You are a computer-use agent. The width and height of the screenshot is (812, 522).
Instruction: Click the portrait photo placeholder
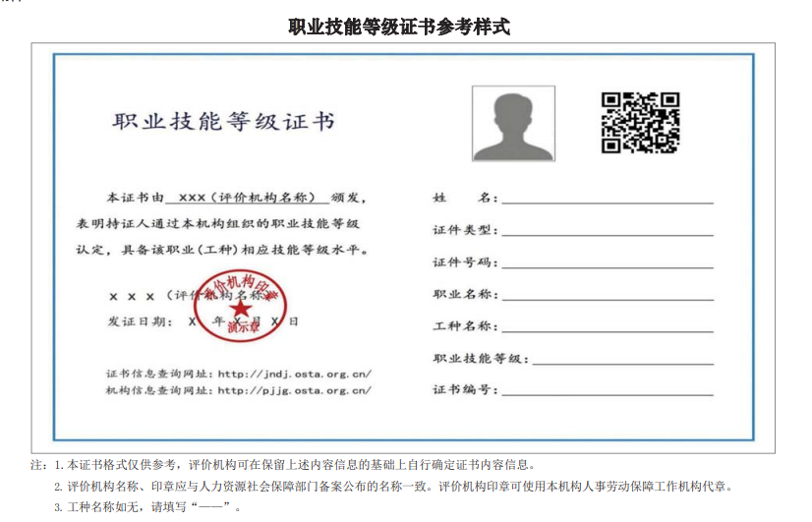(x=513, y=123)
